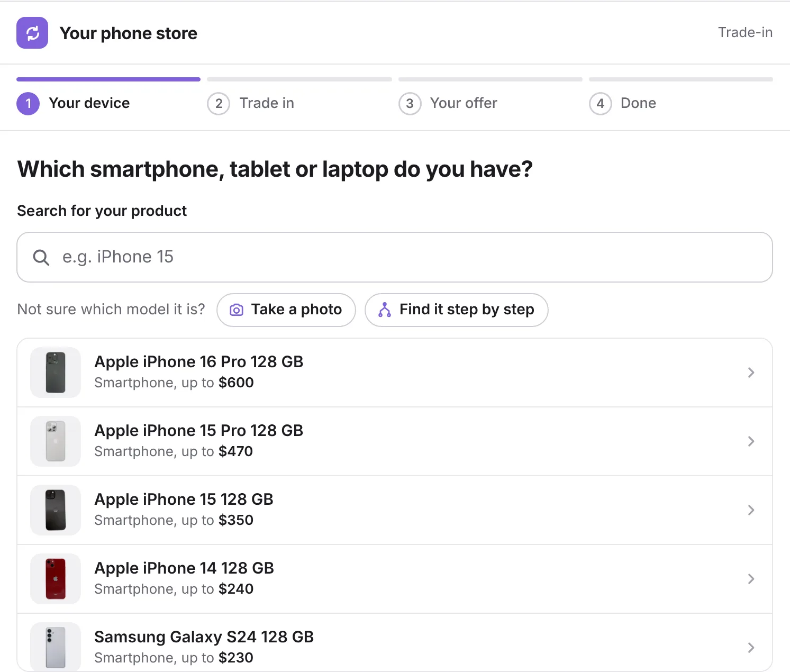
Task: Click the $470 trade-in value
Action: point(235,451)
